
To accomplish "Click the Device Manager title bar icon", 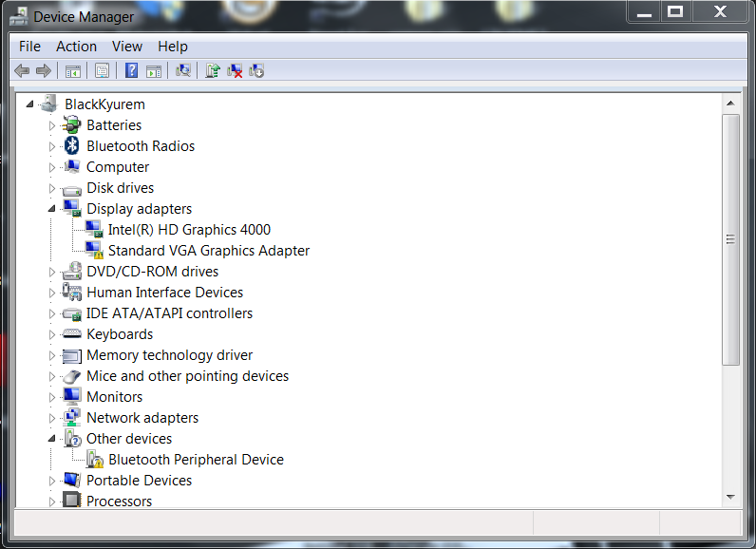I will pyautogui.click(x=19, y=16).
